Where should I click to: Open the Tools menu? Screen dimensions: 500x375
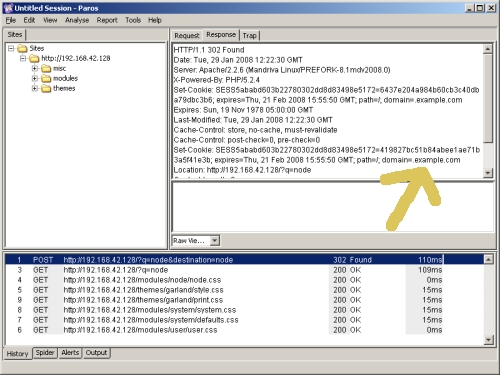pyautogui.click(x=133, y=20)
